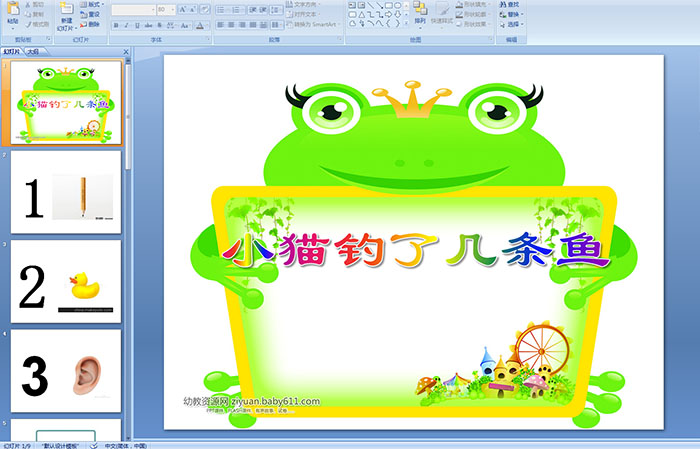The height and width of the screenshot is (449, 700).
Task: Open the Replace (替换) dropdown
Action: point(512,14)
